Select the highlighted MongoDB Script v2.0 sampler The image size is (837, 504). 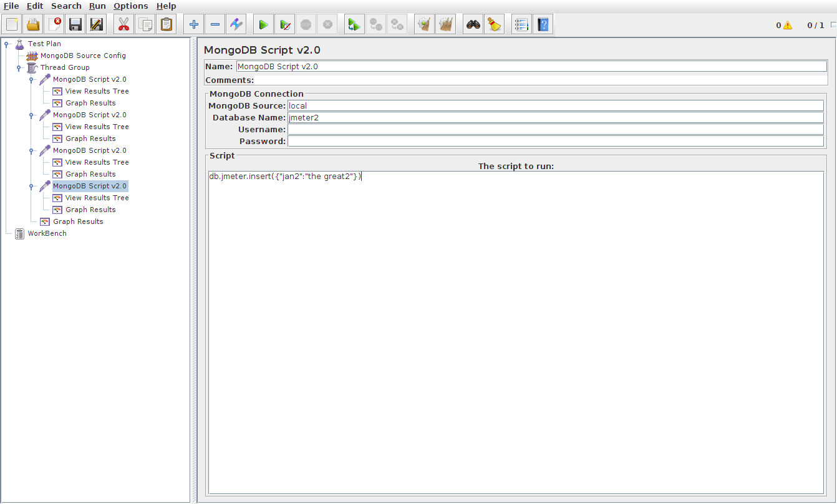[x=90, y=186]
